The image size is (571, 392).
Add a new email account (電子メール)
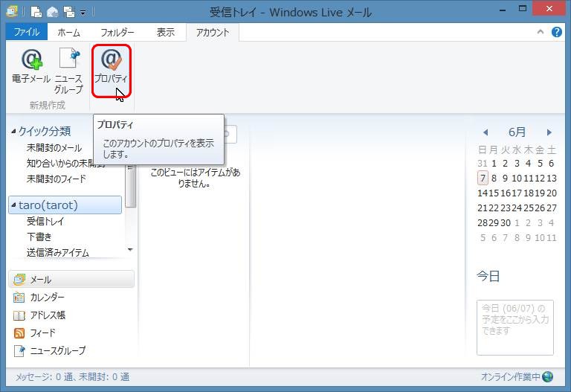pos(31,67)
